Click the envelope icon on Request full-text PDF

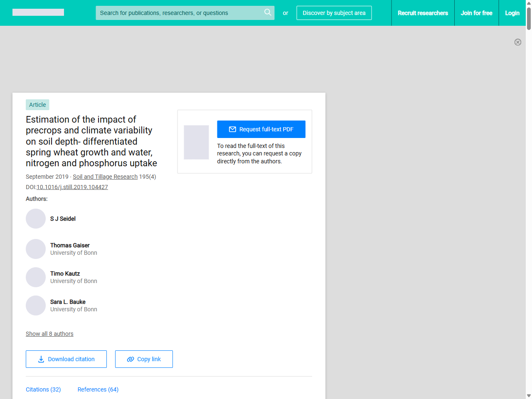(232, 129)
